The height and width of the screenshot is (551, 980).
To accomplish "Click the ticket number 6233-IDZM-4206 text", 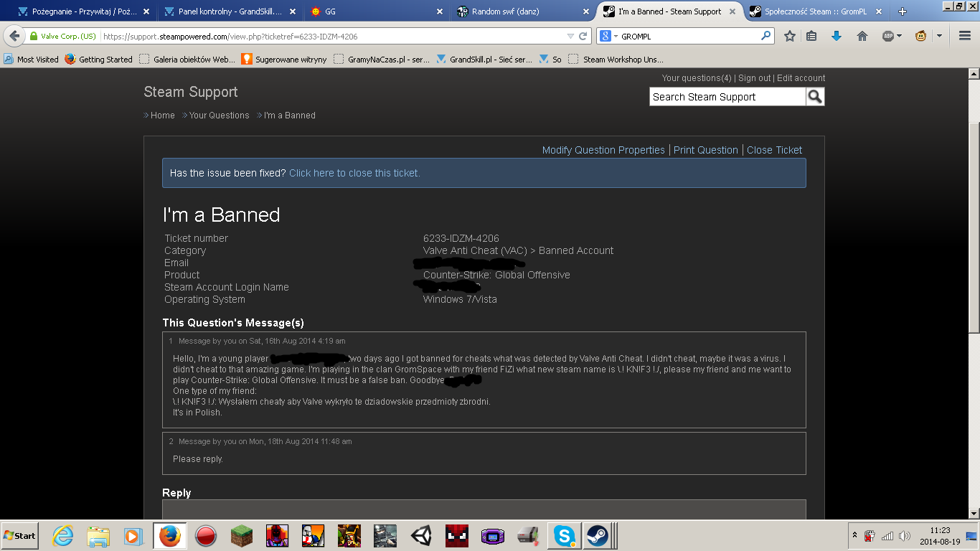I will click(461, 238).
